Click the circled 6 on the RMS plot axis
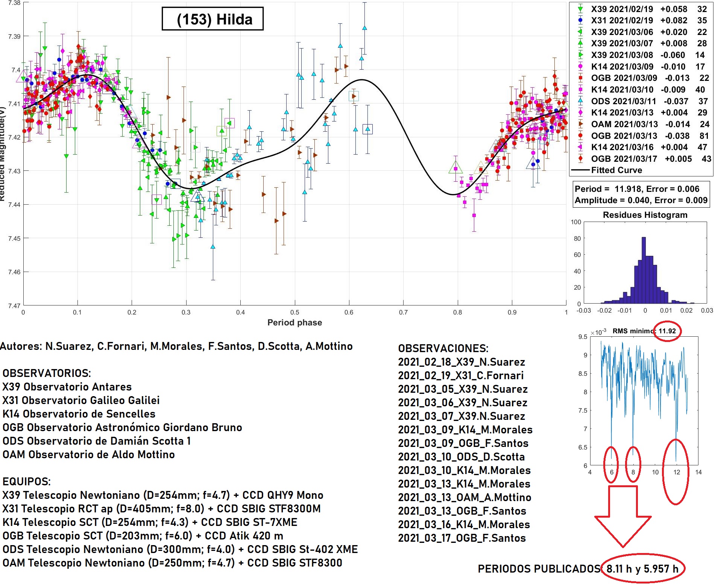This screenshot has height=588, width=715. click(612, 472)
